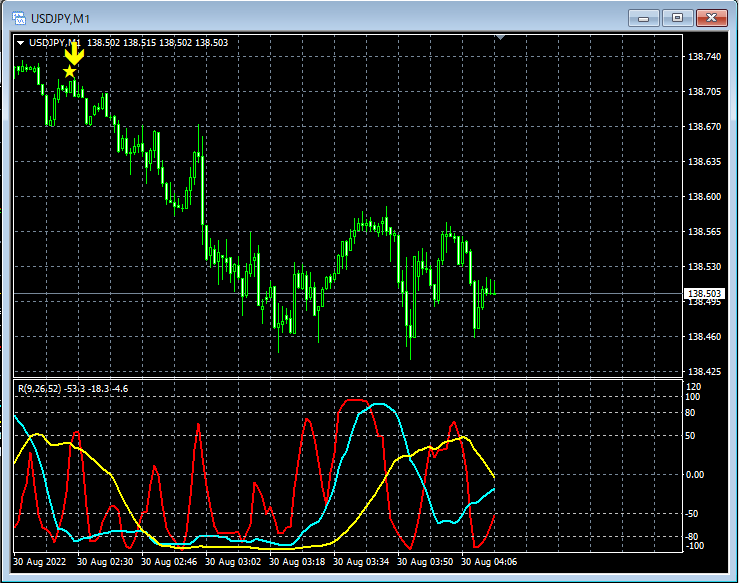Select the yellow star marker
740x583 pixels.
tap(70, 72)
